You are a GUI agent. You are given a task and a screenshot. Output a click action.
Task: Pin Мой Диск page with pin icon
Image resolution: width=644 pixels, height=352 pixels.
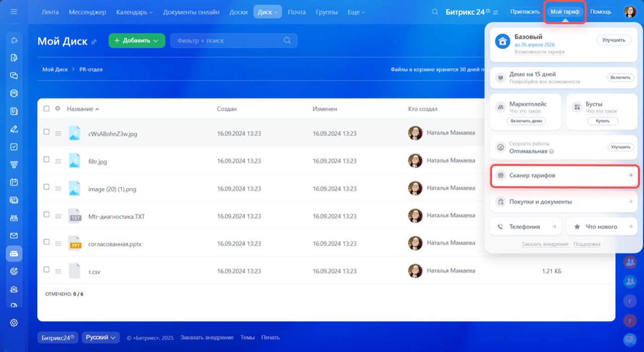tap(94, 42)
